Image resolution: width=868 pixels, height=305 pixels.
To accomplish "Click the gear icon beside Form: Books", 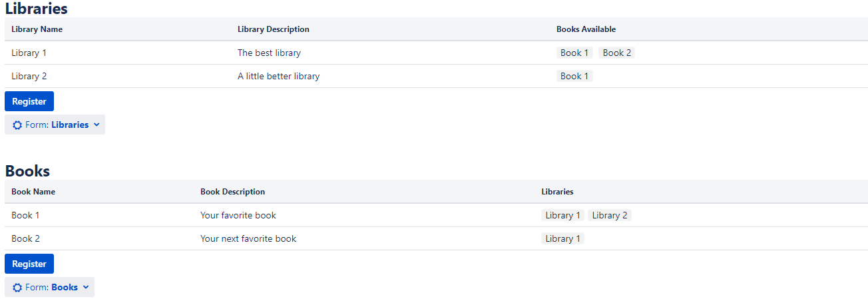I will (x=17, y=288).
